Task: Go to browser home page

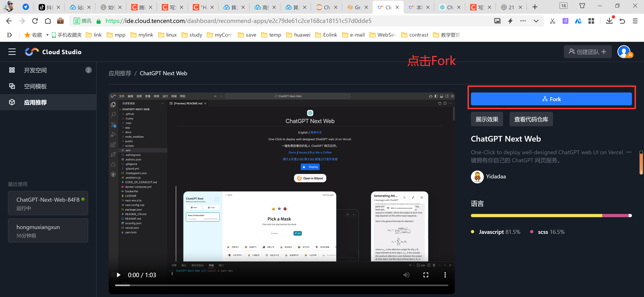Action: [x=48, y=21]
